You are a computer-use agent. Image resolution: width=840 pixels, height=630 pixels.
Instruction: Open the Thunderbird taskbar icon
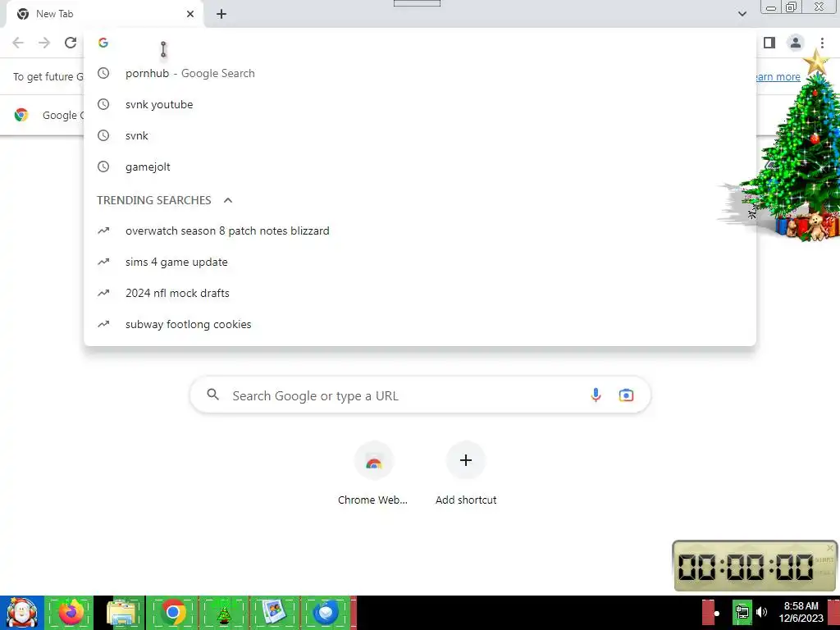(326, 613)
